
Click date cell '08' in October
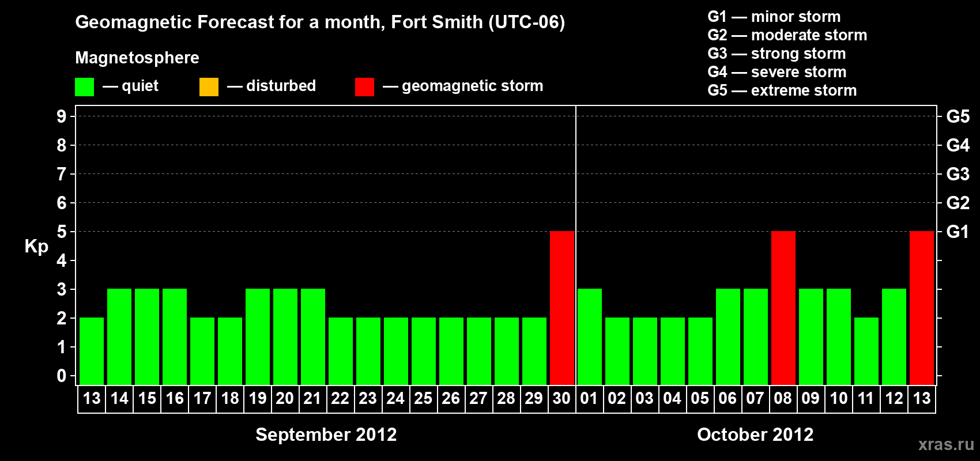tap(783, 399)
